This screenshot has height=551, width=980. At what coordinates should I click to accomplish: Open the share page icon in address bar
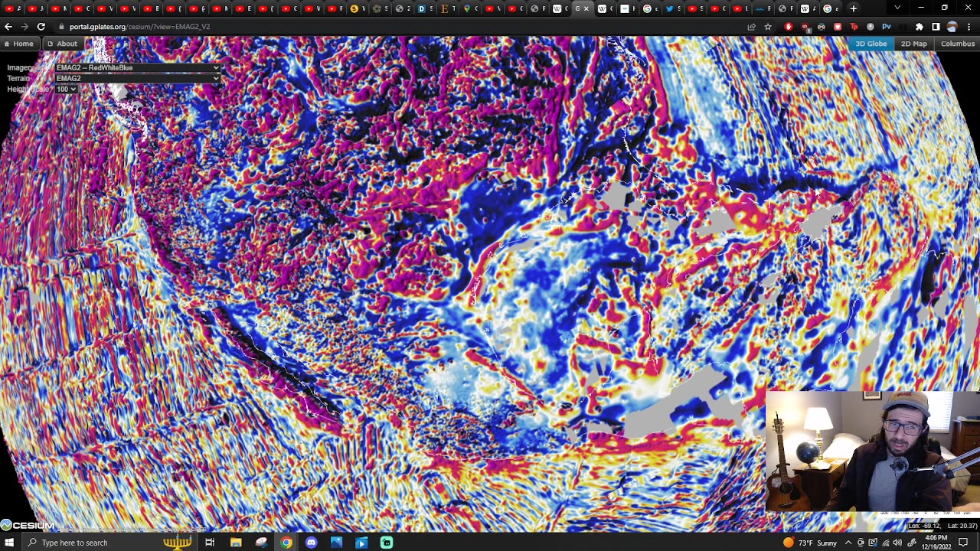752,27
